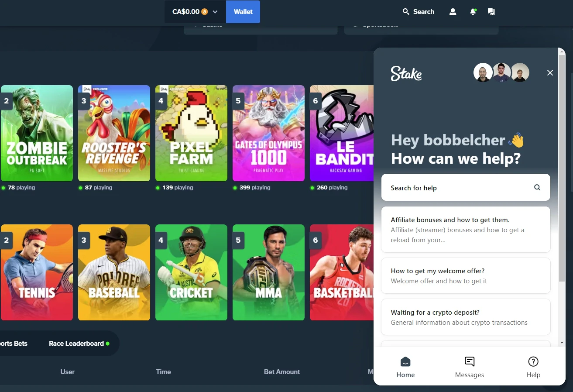Viewport: 573px width, 392px height.
Task: Open Waiting for a crypto deposit article
Action: 466,317
